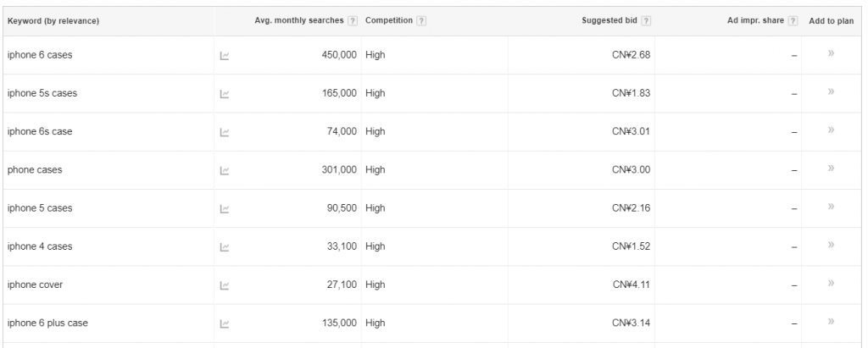
Task: Select the phone cases keyword text
Action: (34, 170)
